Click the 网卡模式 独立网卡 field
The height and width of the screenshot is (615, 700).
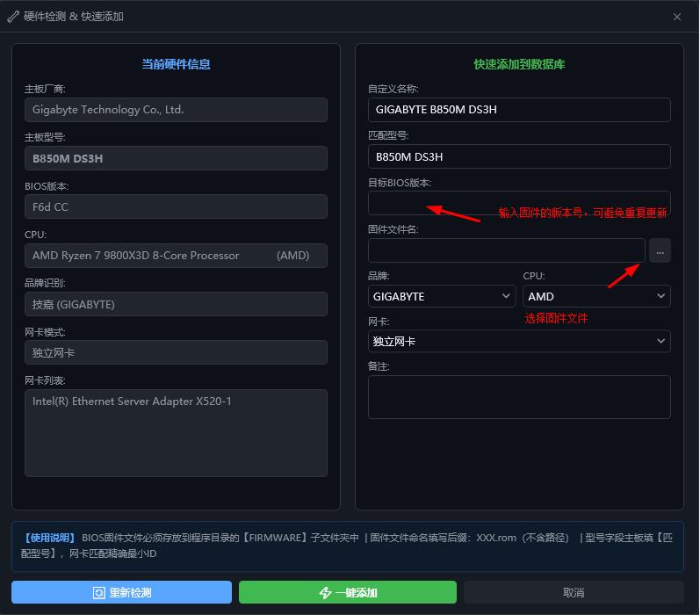click(x=176, y=352)
